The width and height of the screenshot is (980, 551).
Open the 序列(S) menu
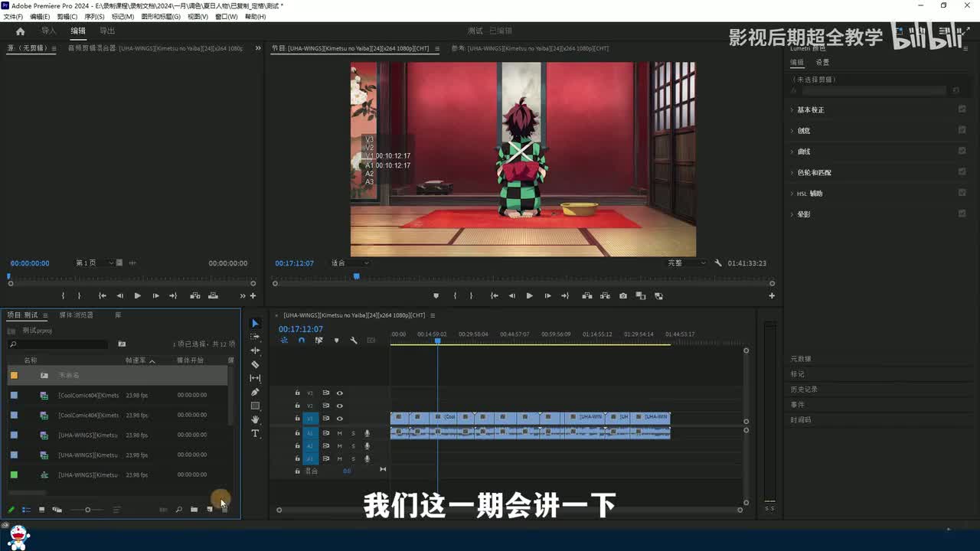pos(94,16)
